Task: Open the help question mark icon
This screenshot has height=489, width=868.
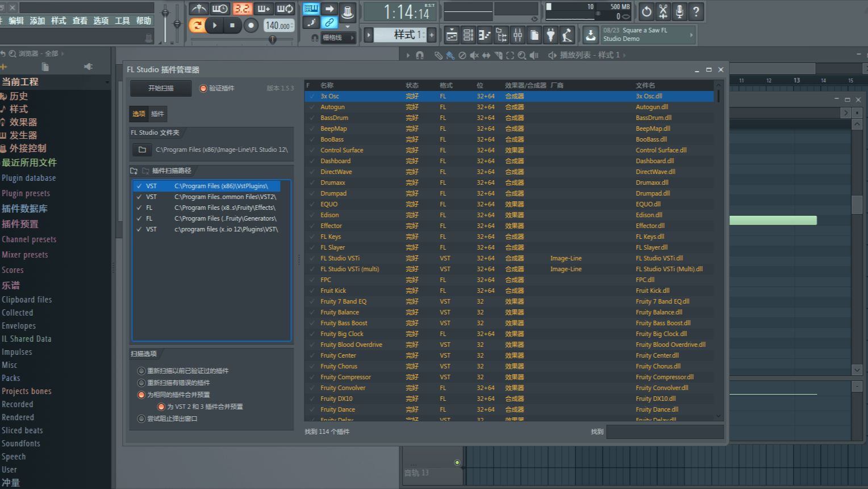Action: pyautogui.click(x=696, y=11)
